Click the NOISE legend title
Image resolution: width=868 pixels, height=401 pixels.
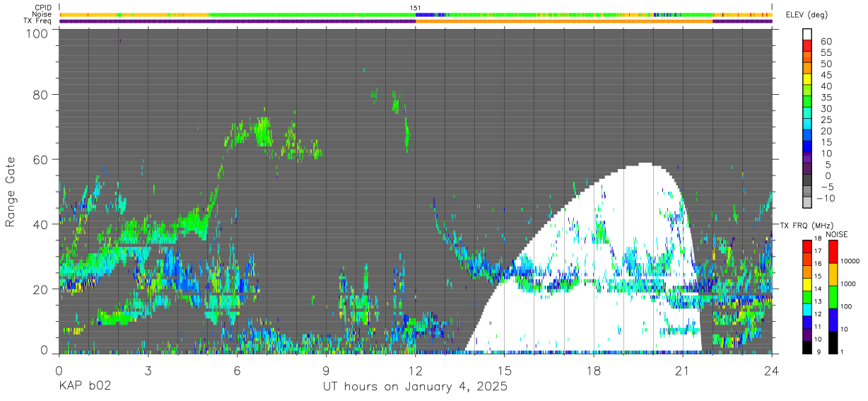pyautogui.click(x=836, y=234)
